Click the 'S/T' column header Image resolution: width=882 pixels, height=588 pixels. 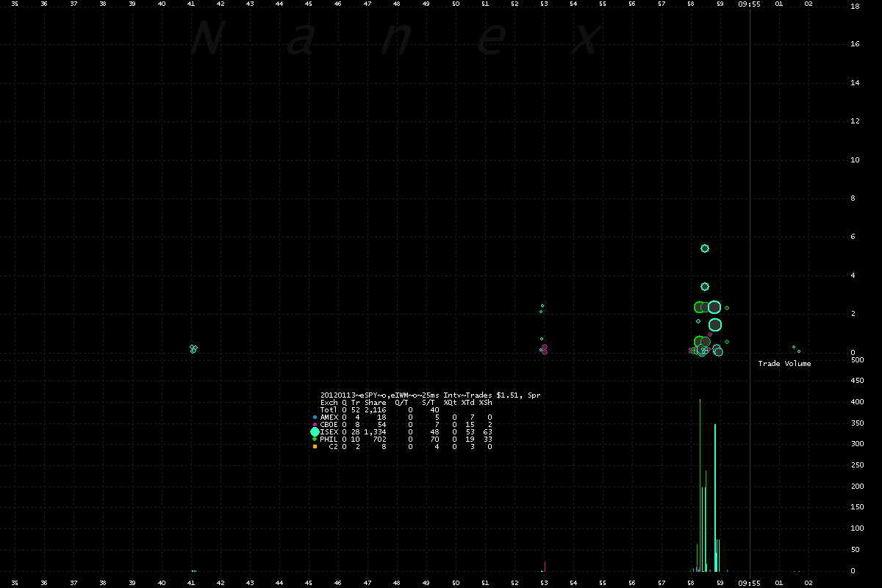pos(428,402)
